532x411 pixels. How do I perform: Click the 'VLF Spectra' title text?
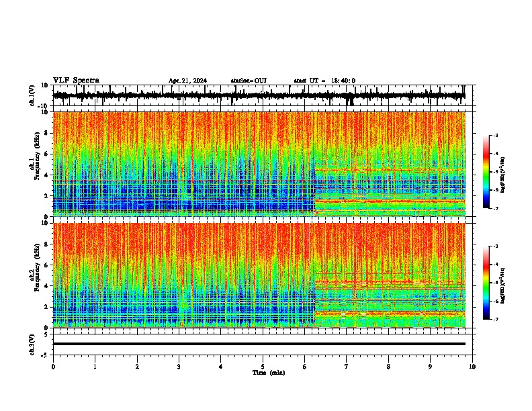click(76, 81)
